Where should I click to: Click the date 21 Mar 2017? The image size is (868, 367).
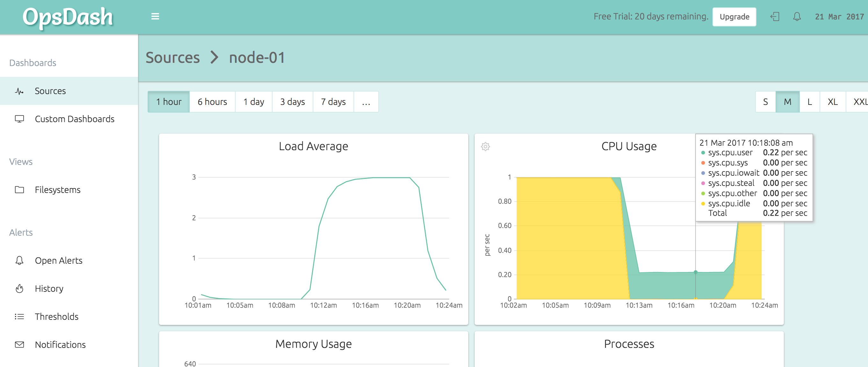click(839, 17)
